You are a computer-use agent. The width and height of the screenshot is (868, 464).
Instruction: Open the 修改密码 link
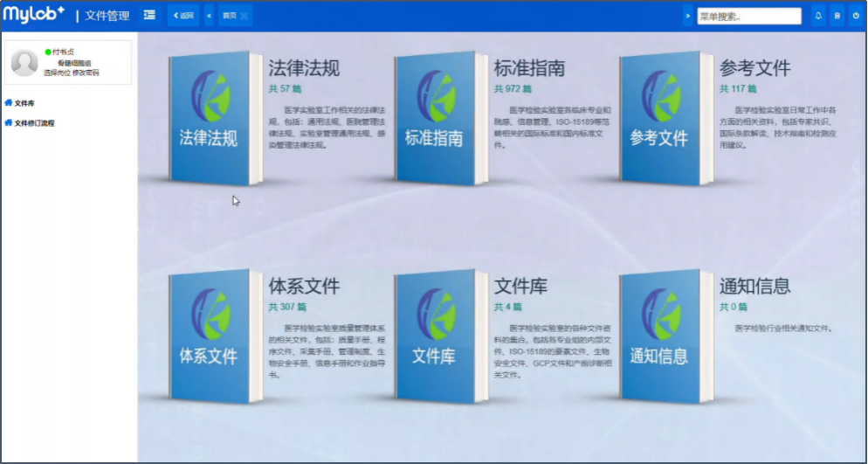click(86, 73)
